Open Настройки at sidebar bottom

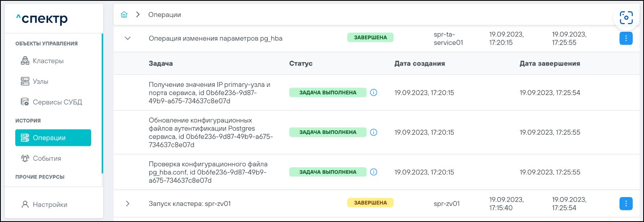tap(50, 204)
